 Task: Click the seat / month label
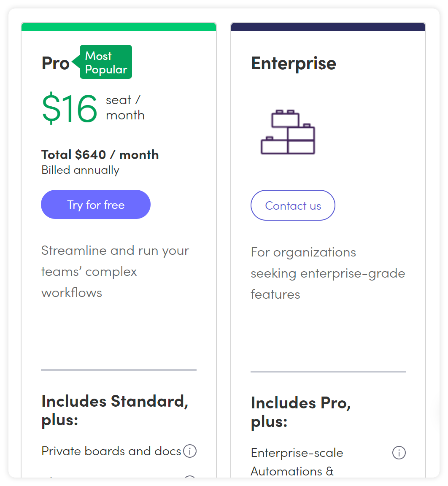125,108
